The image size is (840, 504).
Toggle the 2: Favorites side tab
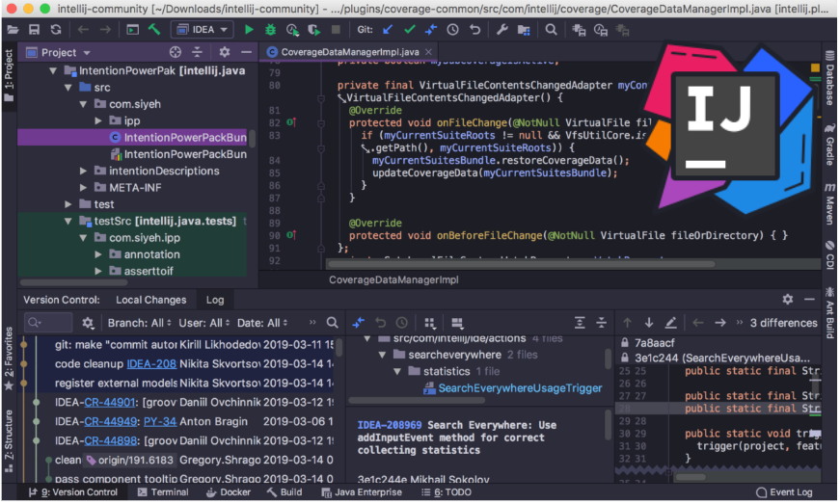click(9, 358)
